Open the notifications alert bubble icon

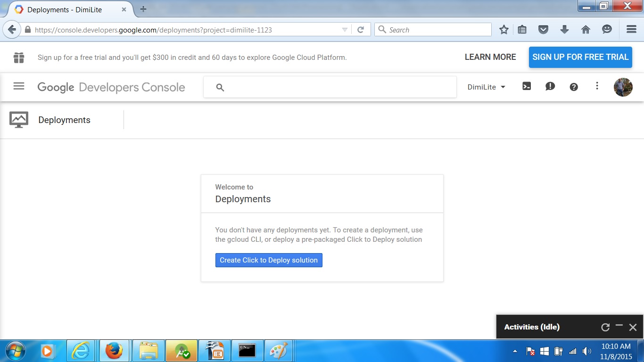click(x=550, y=86)
